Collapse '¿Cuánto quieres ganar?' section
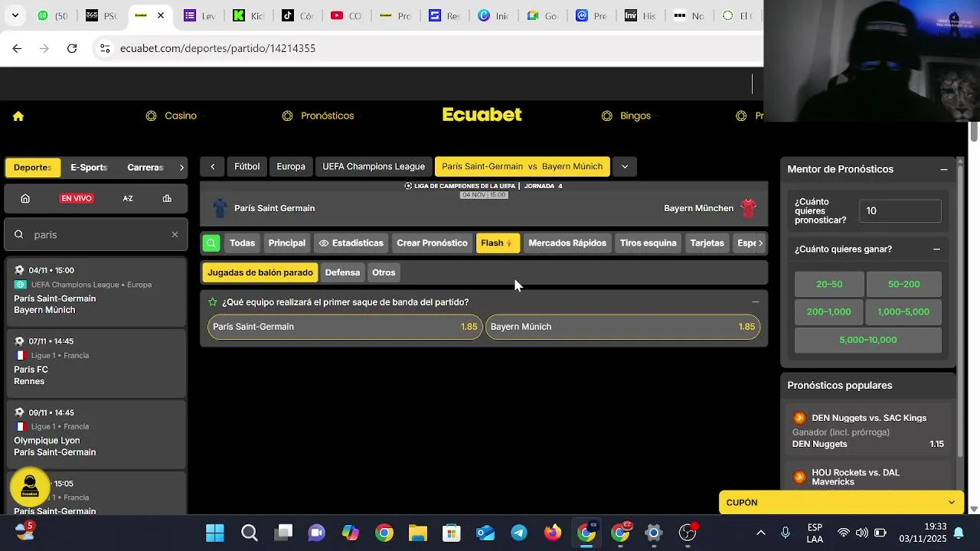 pyautogui.click(x=936, y=249)
